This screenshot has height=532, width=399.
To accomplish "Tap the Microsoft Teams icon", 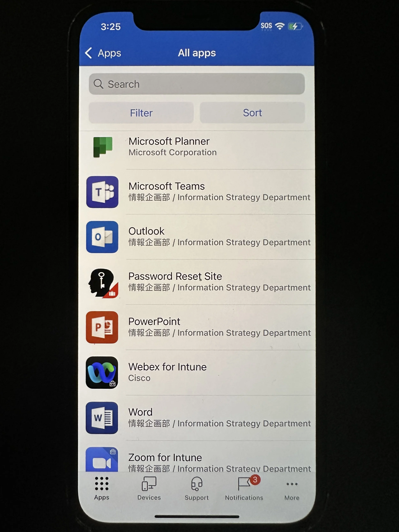I will tap(102, 192).
